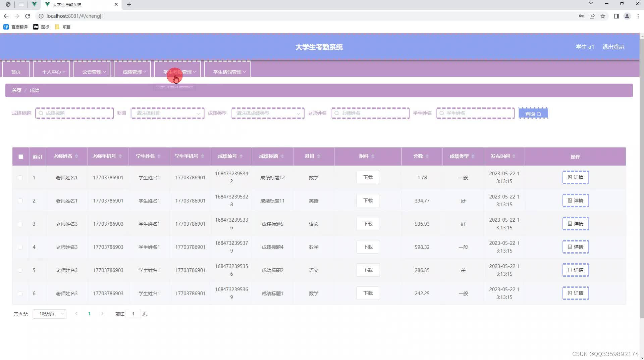The height and width of the screenshot is (360, 644).
Task: Go back to previous page in browser
Action: (6, 16)
